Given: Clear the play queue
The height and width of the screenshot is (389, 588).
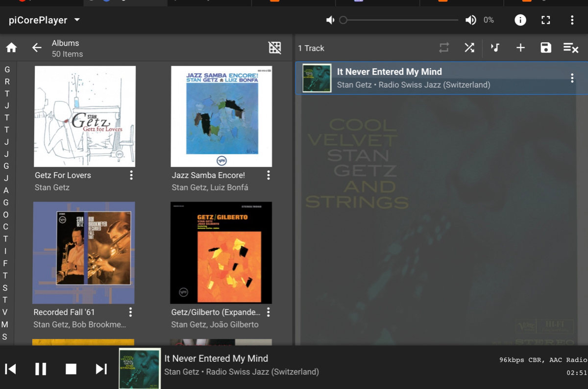Looking at the screenshot, I should (x=571, y=48).
